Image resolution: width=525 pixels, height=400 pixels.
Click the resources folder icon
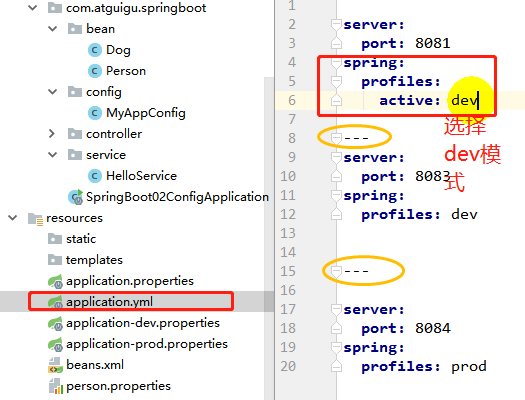click(x=35, y=219)
